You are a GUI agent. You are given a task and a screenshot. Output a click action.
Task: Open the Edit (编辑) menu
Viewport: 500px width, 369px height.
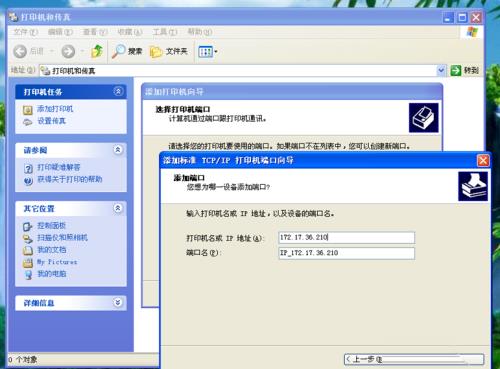click(60, 32)
